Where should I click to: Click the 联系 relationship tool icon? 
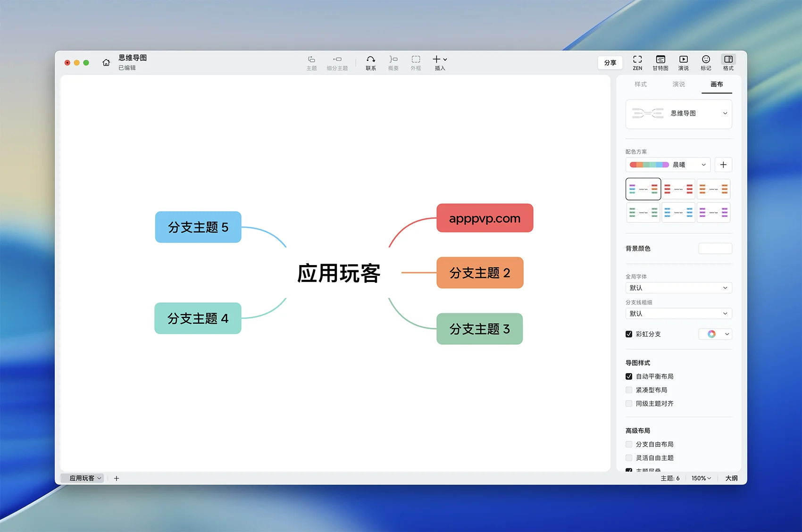point(371,60)
